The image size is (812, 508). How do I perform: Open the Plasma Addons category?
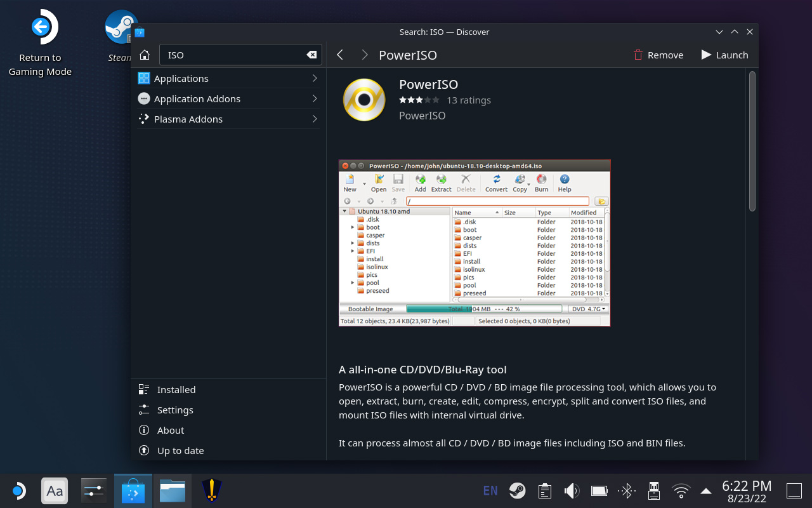pos(228,119)
